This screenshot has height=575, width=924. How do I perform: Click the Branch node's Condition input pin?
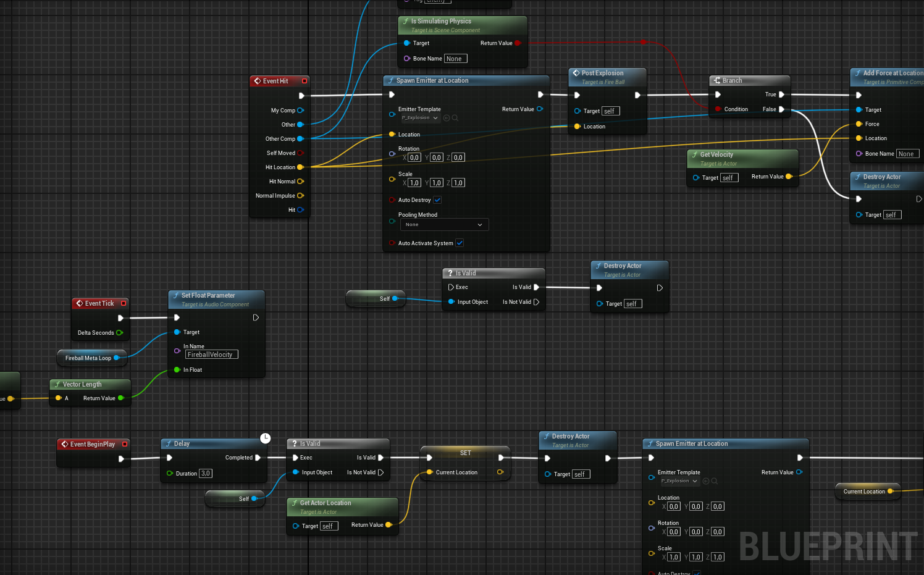pos(718,109)
